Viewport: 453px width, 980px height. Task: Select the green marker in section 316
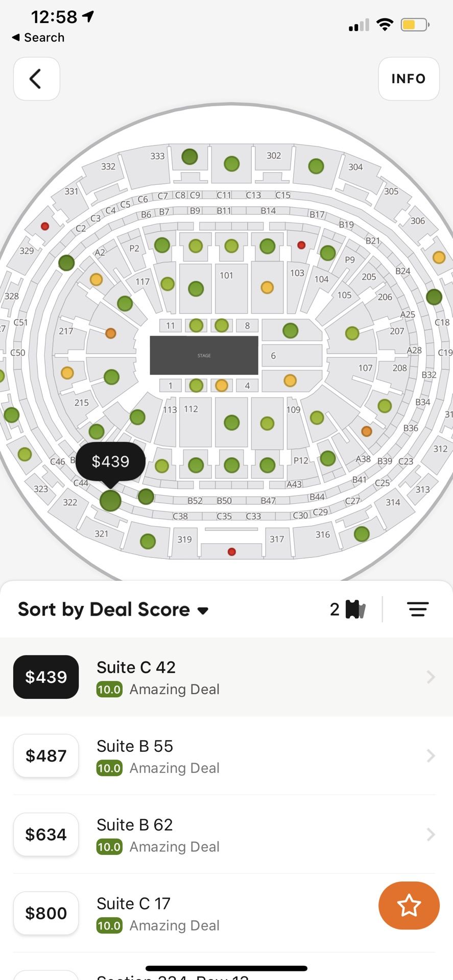[x=361, y=533]
